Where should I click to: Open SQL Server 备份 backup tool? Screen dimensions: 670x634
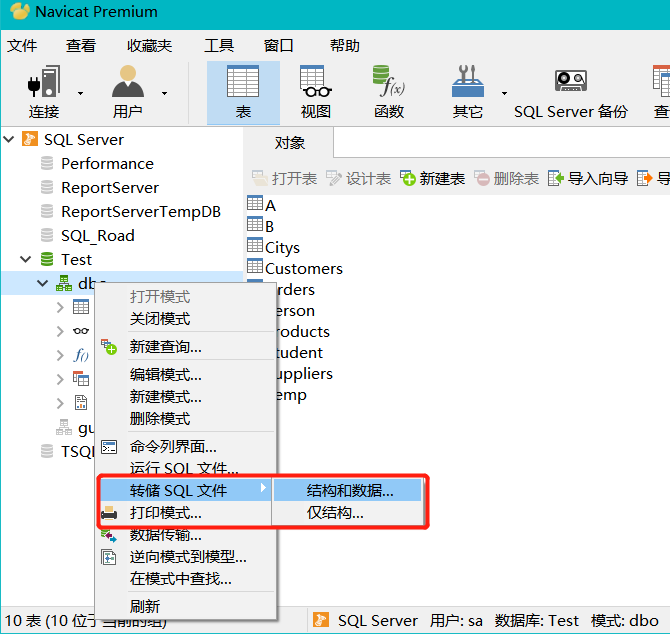coord(571,93)
